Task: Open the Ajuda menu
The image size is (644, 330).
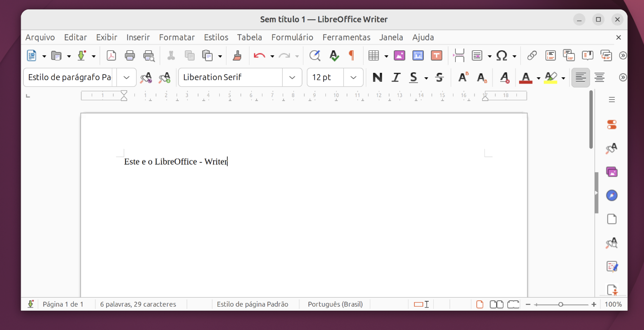Action: pos(423,37)
